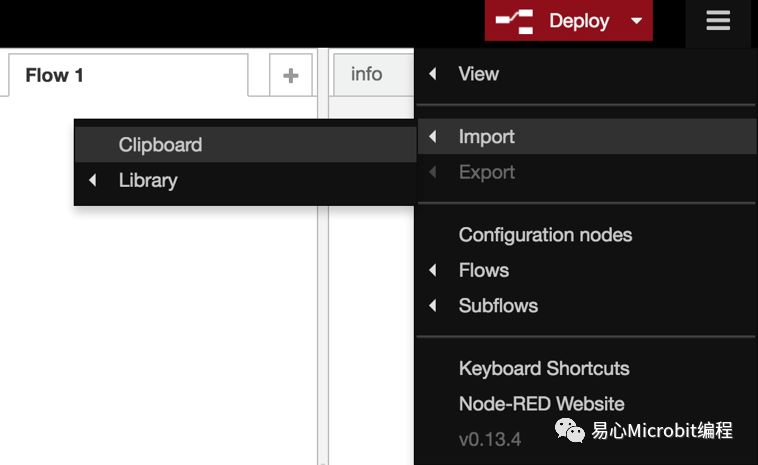
Task: Expand the Subflows submenu arrow
Action: (x=433, y=305)
